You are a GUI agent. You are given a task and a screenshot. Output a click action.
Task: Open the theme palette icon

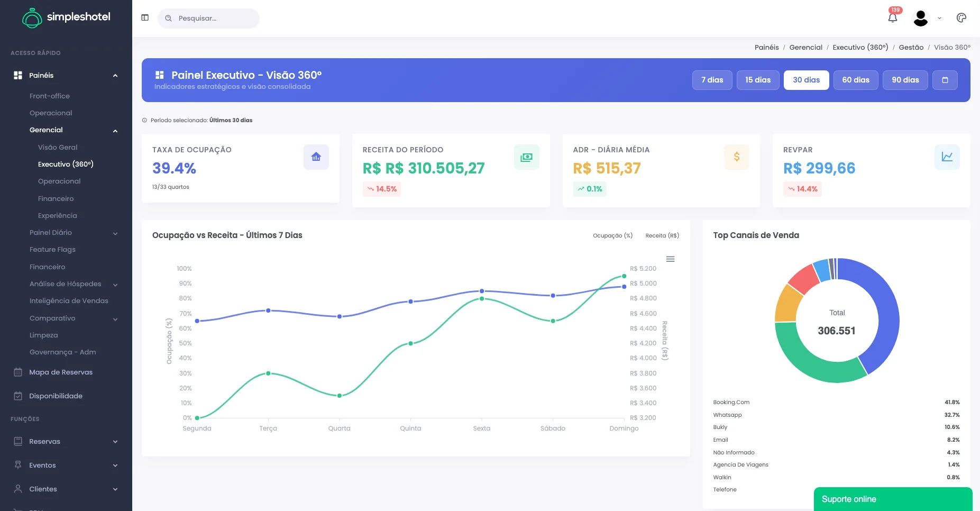(961, 18)
